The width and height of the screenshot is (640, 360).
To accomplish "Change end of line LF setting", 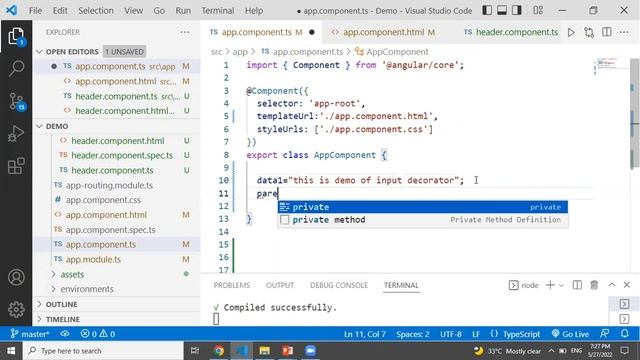I will click(x=476, y=334).
